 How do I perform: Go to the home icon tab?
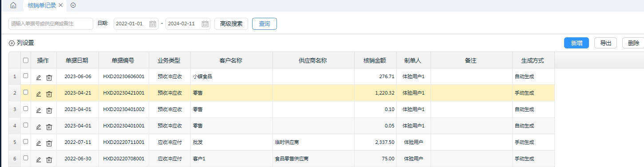click(x=13, y=5)
